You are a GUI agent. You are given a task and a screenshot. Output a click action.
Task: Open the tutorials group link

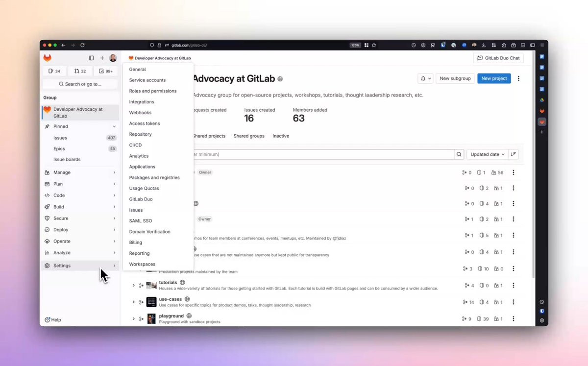coord(168,282)
